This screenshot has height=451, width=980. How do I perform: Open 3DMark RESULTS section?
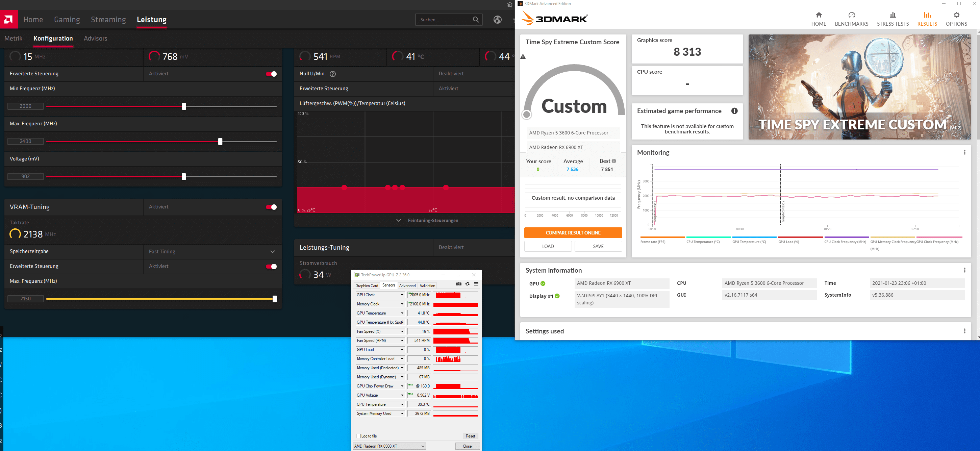tap(927, 19)
